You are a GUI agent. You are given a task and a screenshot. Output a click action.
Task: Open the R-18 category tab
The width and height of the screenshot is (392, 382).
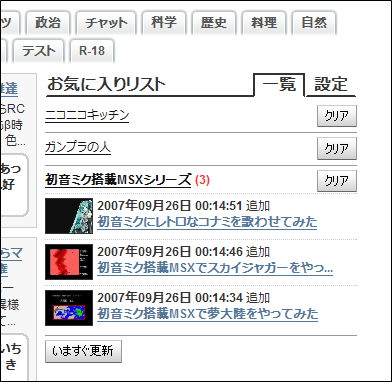tap(92, 51)
